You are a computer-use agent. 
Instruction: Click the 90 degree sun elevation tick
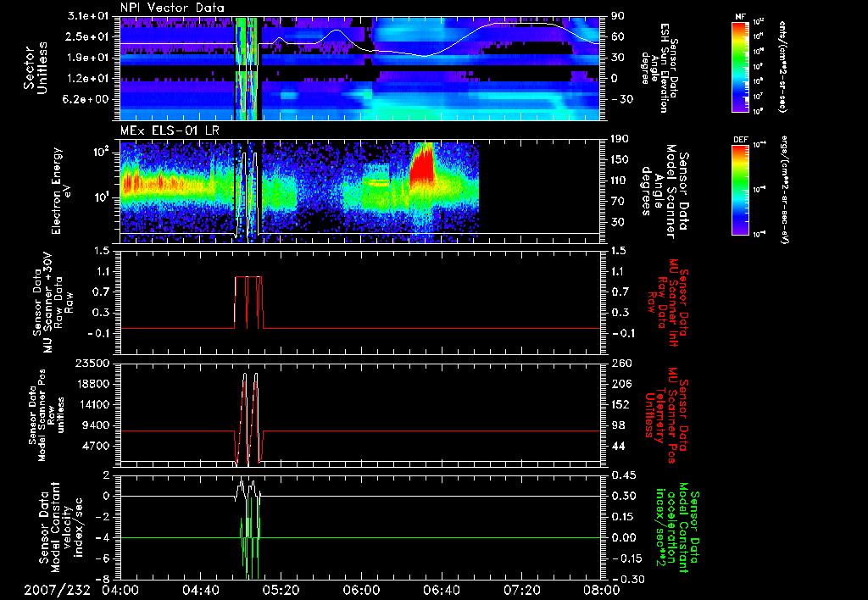coord(617,16)
